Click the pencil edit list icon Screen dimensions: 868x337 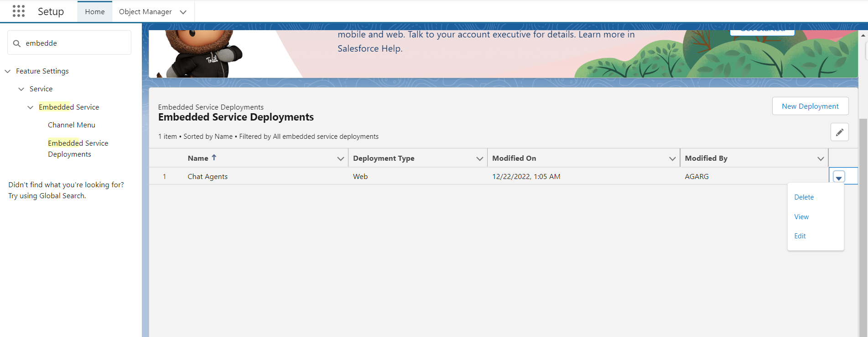coord(839,132)
